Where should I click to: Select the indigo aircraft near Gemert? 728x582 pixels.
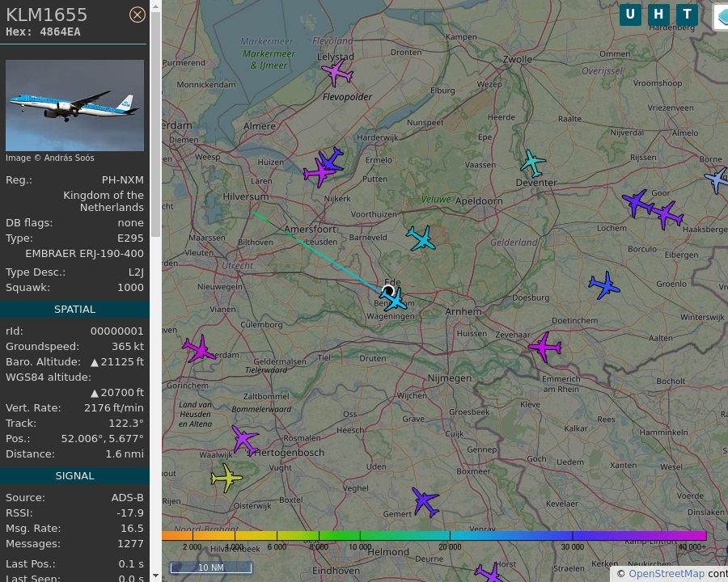point(425,502)
